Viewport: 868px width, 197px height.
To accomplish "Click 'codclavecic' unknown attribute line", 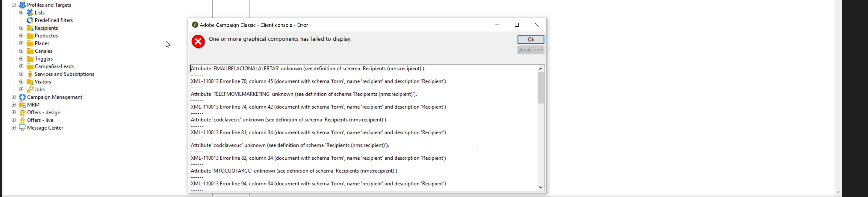I will click(x=289, y=120).
